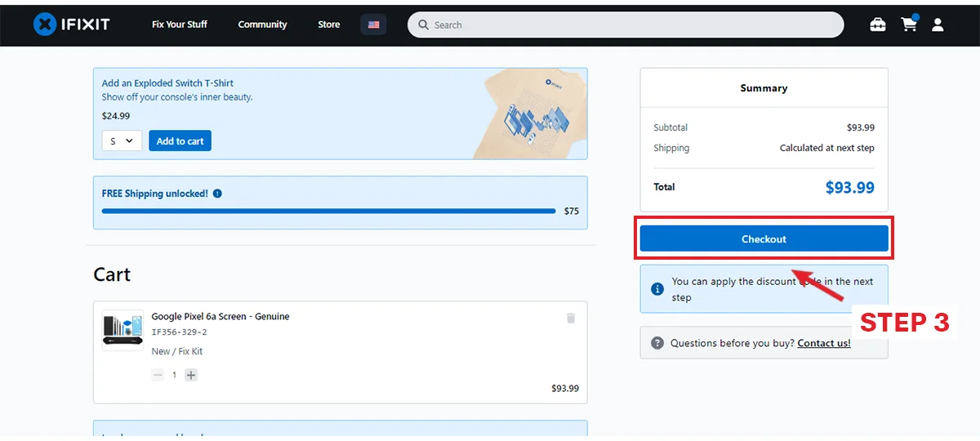This screenshot has width=980, height=441.
Task: Follow the Contact us link
Action: pos(823,343)
